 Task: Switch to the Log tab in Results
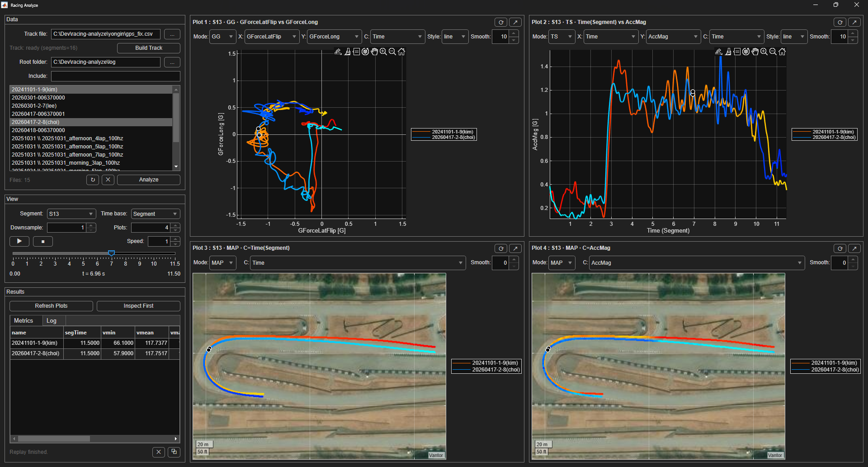click(x=52, y=320)
